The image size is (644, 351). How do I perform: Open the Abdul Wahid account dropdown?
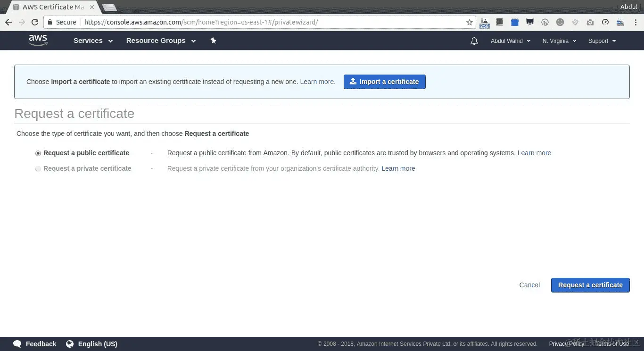click(x=511, y=41)
